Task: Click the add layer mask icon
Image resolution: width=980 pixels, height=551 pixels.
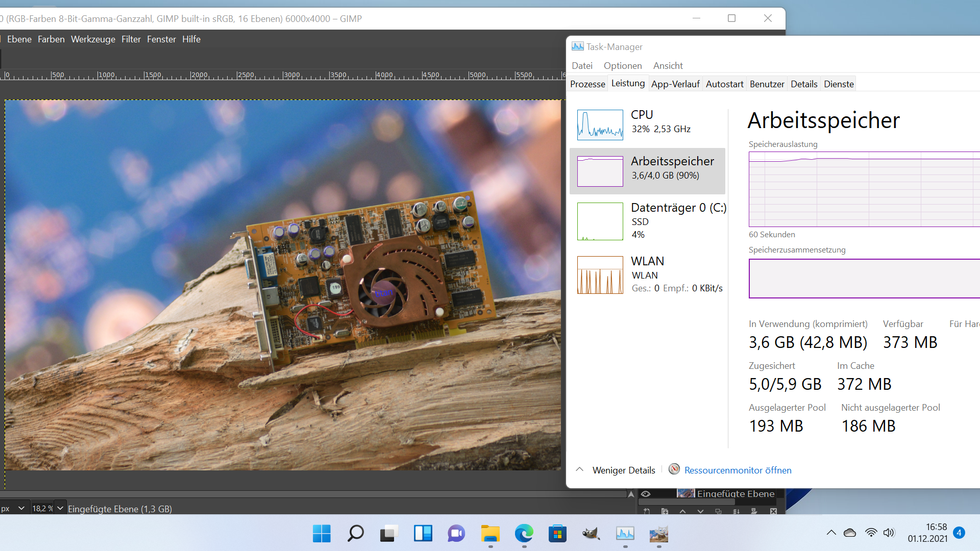Action: 754,511
